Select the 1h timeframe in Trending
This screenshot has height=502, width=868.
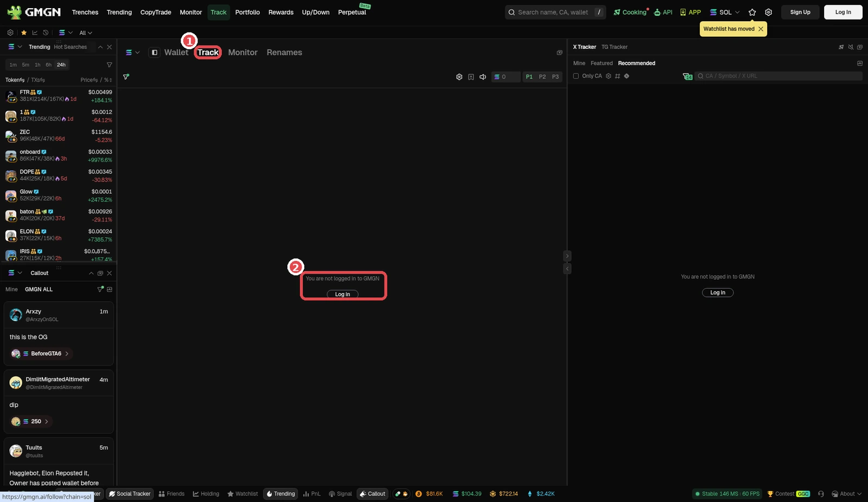[x=37, y=65]
